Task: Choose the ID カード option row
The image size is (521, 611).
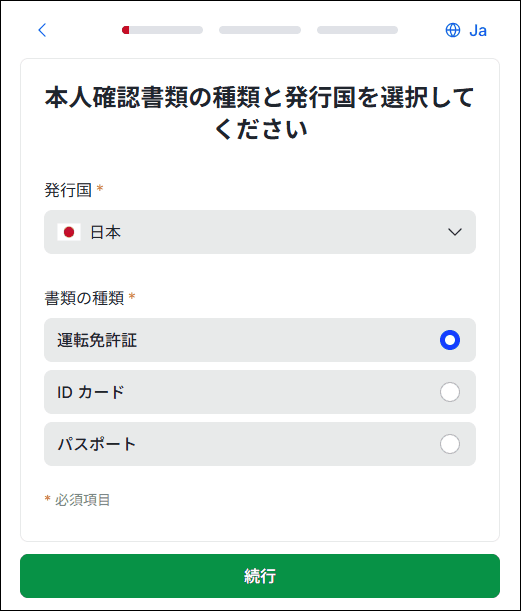Action: pos(260,392)
